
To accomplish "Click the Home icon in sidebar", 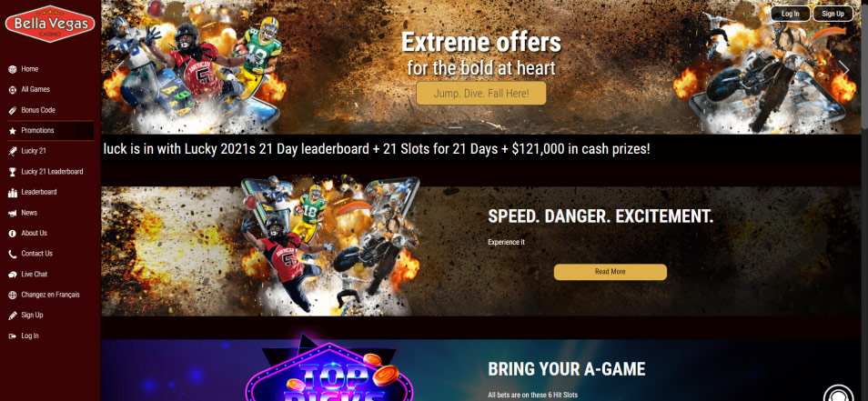I will coord(12,69).
